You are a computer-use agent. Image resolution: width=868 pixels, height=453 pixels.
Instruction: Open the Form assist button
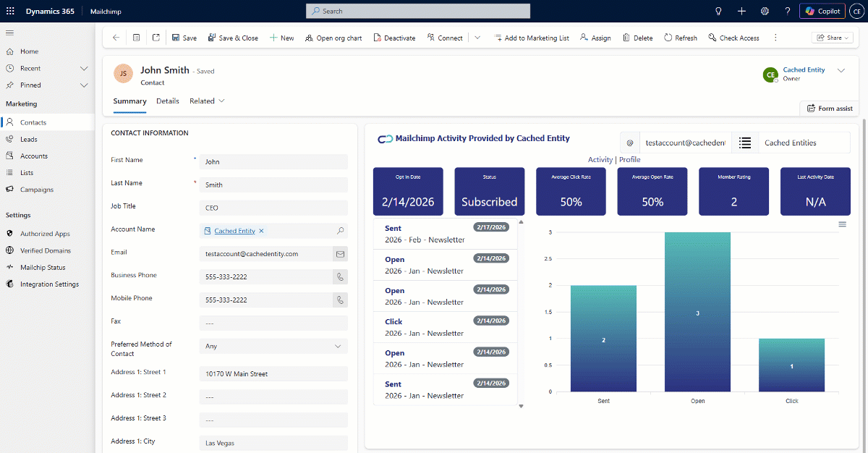pyautogui.click(x=830, y=109)
